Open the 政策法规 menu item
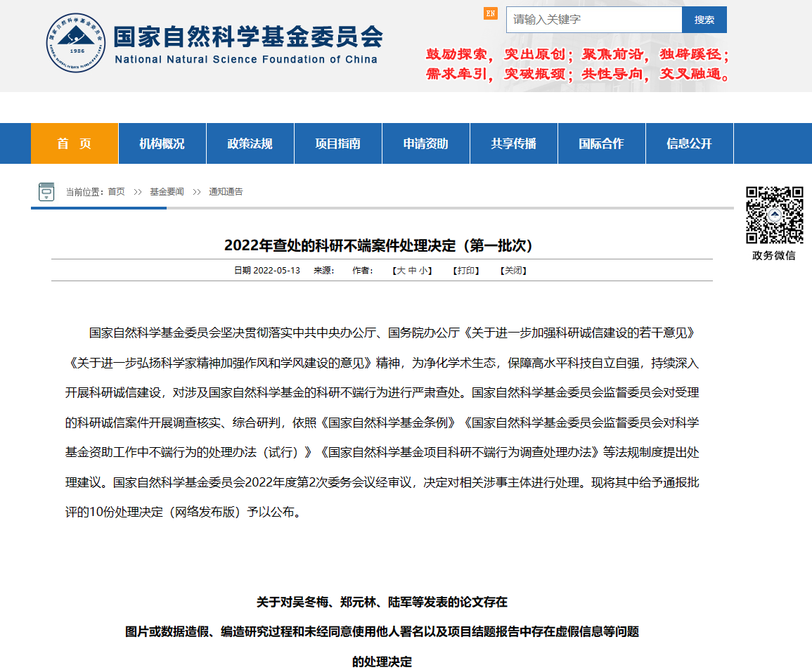Image resolution: width=812 pixels, height=670 pixels. [250, 143]
